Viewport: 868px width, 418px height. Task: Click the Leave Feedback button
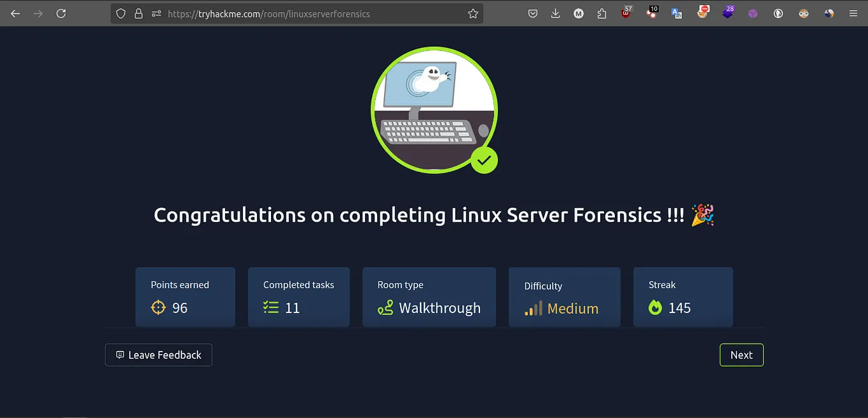click(158, 355)
